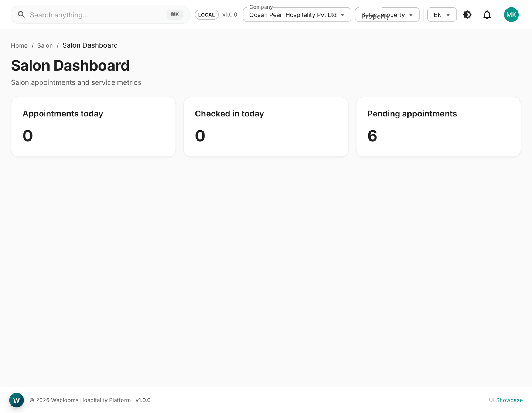
Task: Click the Pending appointments value 6
Action: pos(372,136)
